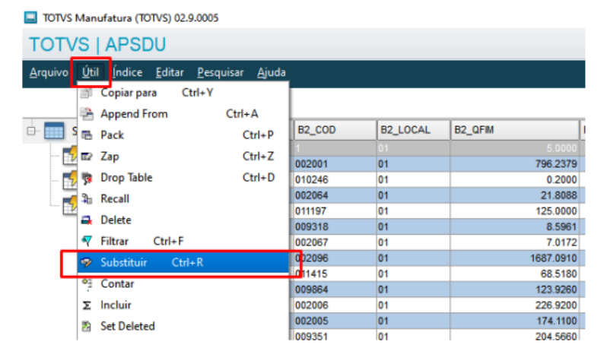The image size is (607, 364).
Task: Close the Útil menu from menu bar
Action: [x=91, y=72]
